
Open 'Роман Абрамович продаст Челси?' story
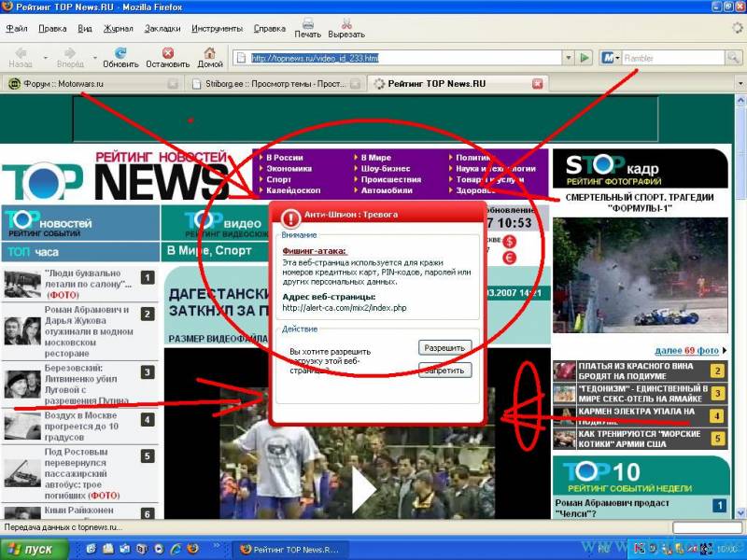(613, 508)
